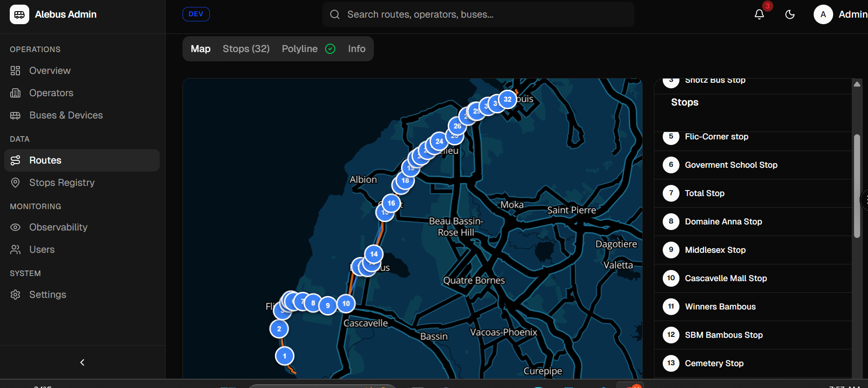Click the Buses & Devices bus icon

tap(15, 115)
